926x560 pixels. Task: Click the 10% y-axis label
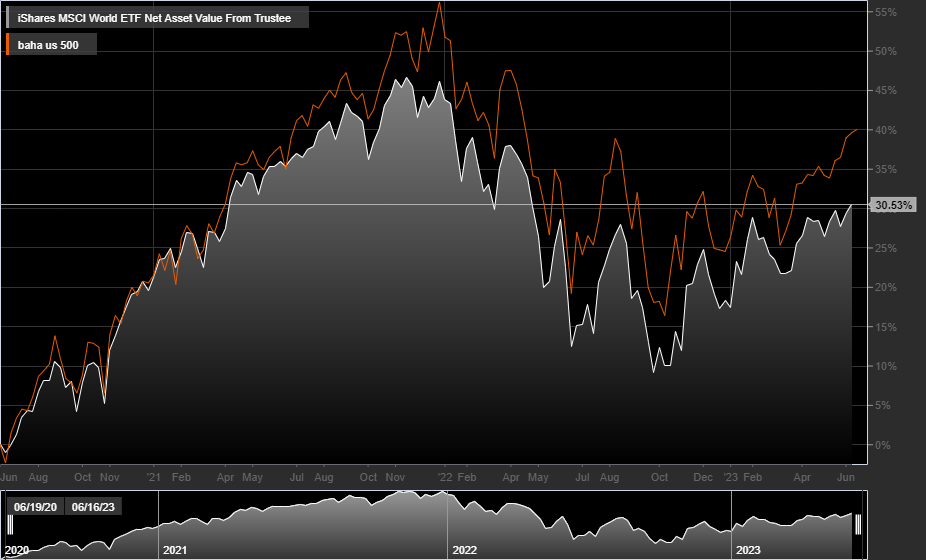886,366
